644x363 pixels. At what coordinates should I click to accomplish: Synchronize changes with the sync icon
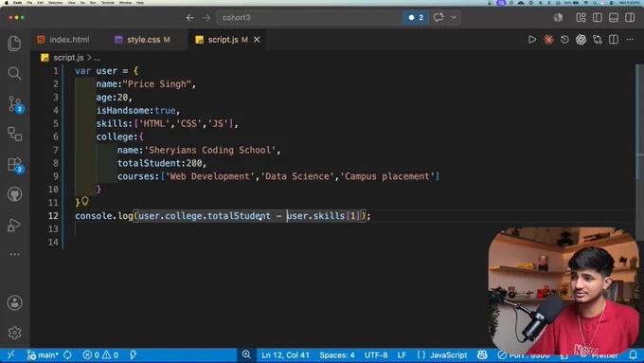point(67,354)
